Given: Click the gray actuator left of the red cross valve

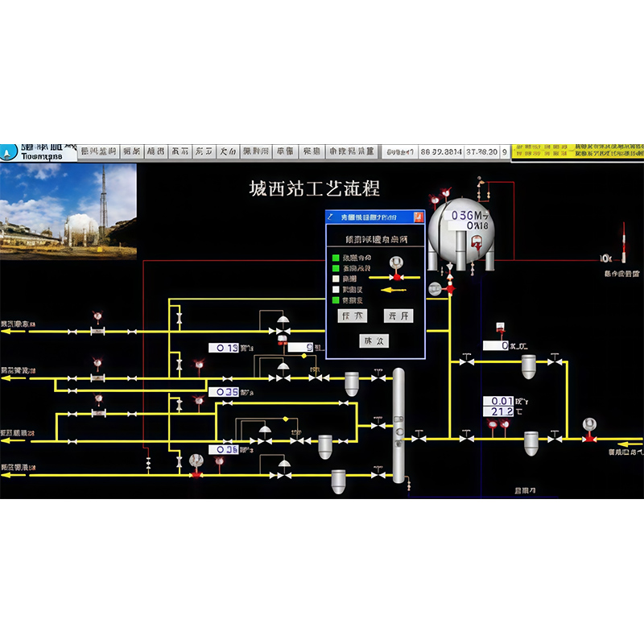Looking at the screenshot, I should click(435, 289).
